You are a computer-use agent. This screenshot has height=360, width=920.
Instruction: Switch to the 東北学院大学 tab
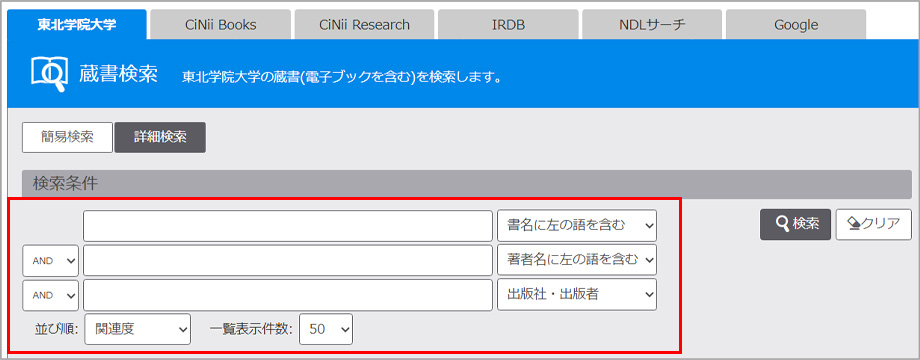point(77,25)
